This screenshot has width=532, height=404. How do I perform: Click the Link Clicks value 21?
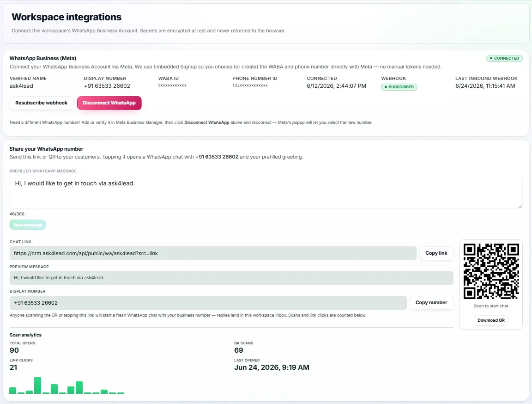point(13,367)
